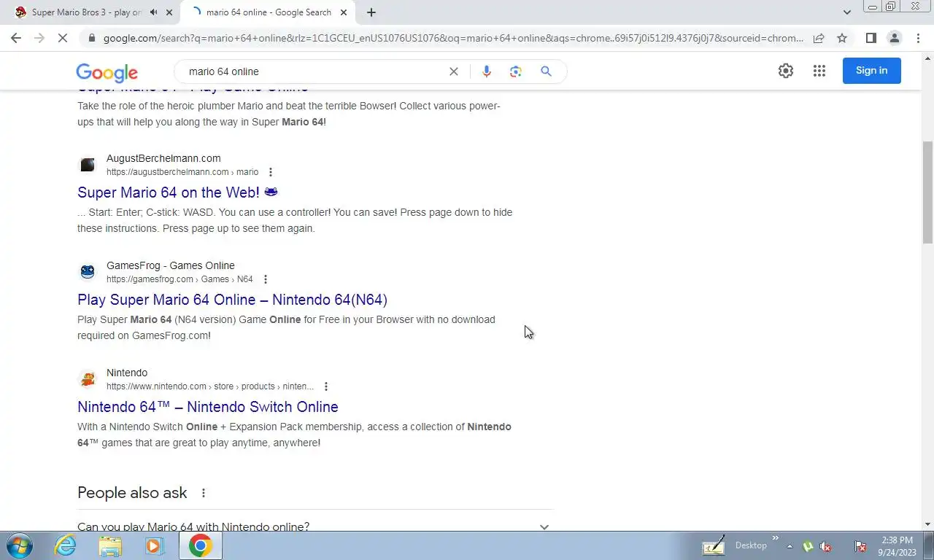Open the Google apps grid

click(819, 71)
